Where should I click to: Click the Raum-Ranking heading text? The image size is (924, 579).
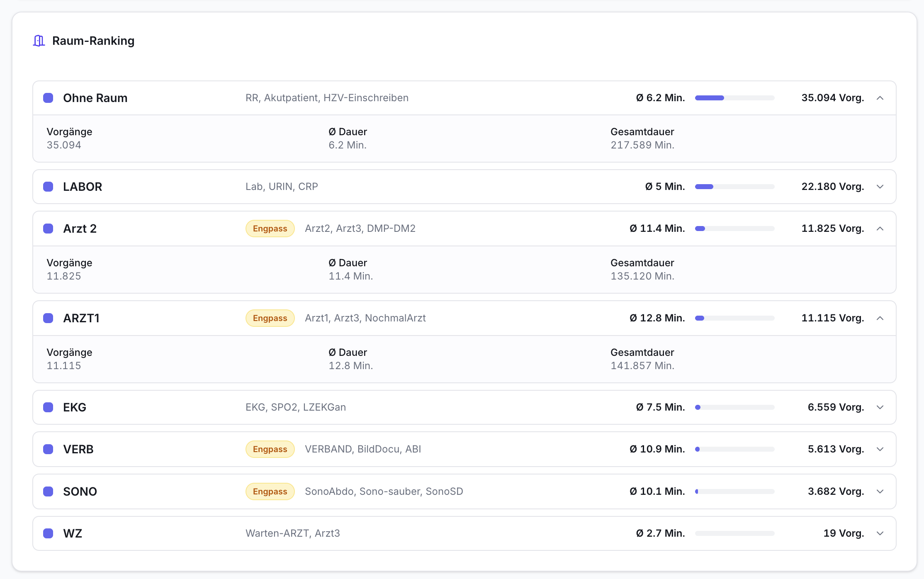(x=93, y=41)
